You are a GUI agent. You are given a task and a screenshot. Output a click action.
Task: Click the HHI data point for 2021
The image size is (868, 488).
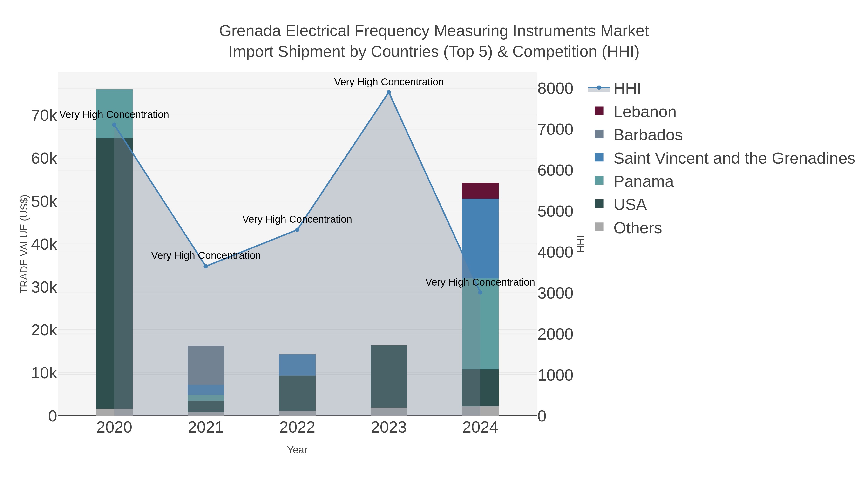(x=206, y=266)
